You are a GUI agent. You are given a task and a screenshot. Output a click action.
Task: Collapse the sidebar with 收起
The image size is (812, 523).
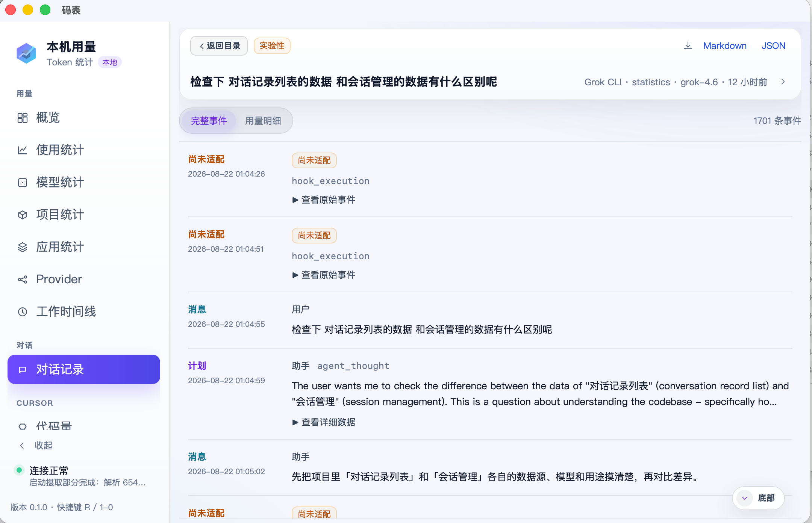(43, 446)
